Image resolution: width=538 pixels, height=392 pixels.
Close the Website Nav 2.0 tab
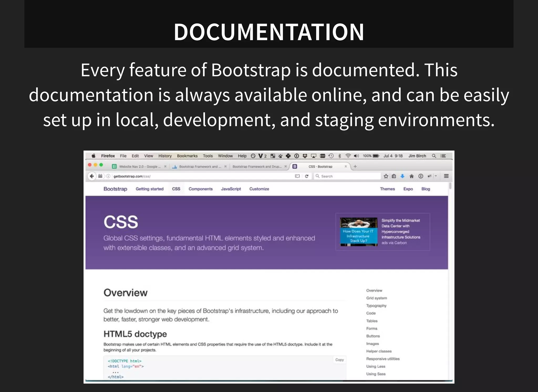(165, 166)
